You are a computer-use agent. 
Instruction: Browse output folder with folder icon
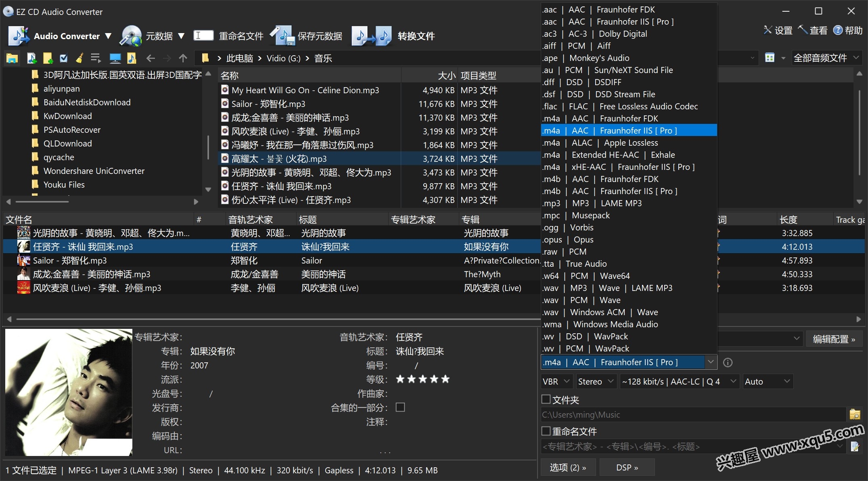pyautogui.click(x=855, y=414)
